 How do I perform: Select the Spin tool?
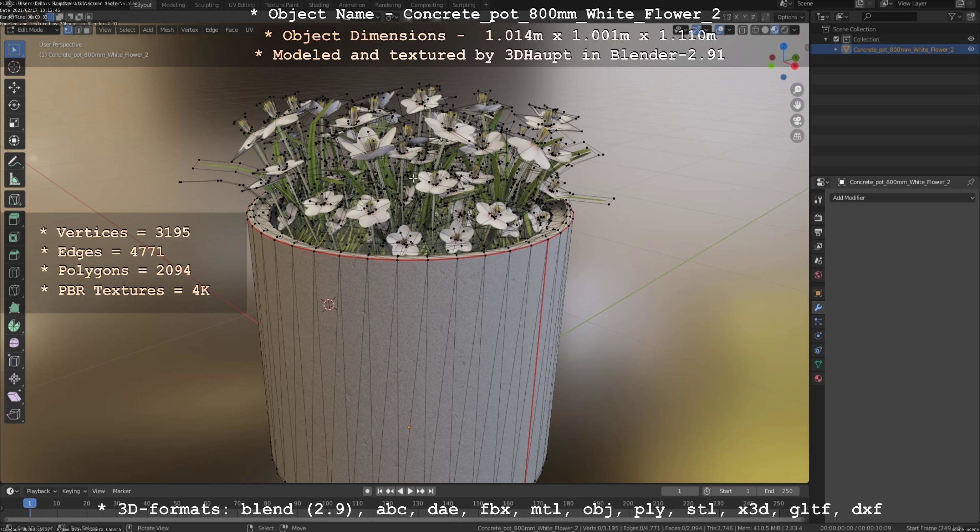click(x=15, y=326)
